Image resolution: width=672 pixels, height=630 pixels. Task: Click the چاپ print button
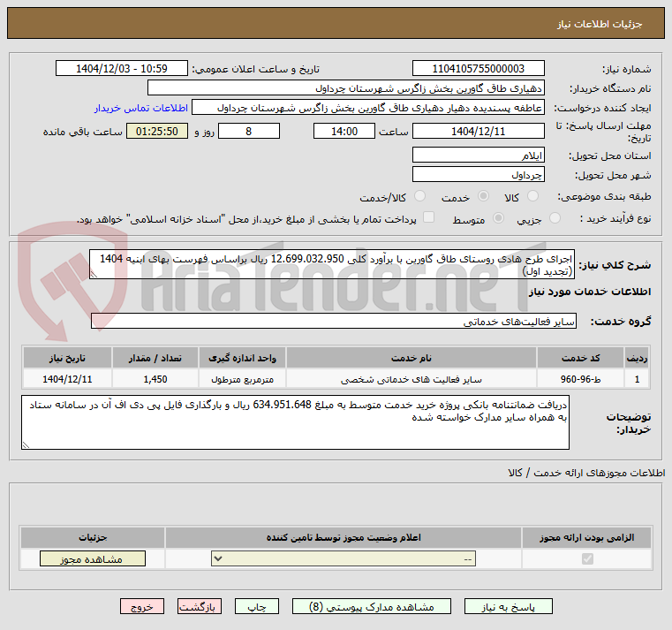(x=257, y=606)
